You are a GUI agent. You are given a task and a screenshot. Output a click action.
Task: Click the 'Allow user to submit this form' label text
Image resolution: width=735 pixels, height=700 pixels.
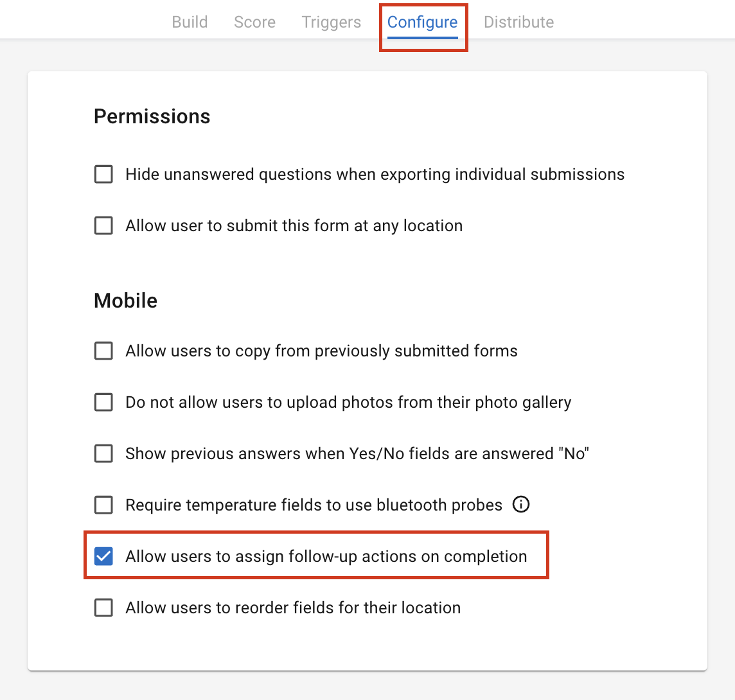[294, 226]
